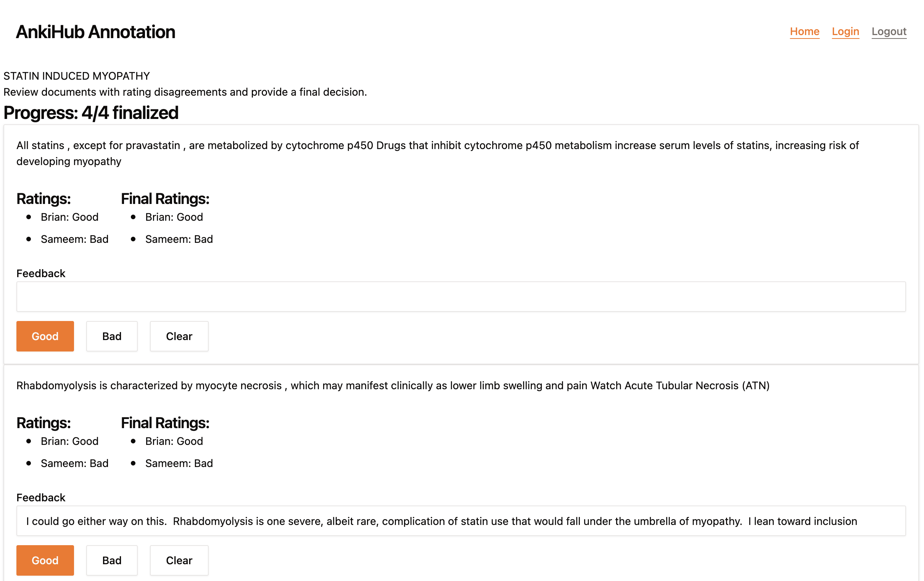Clear the rating on the statin metabolism document
This screenshot has width=924, height=581.
click(x=179, y=336)
